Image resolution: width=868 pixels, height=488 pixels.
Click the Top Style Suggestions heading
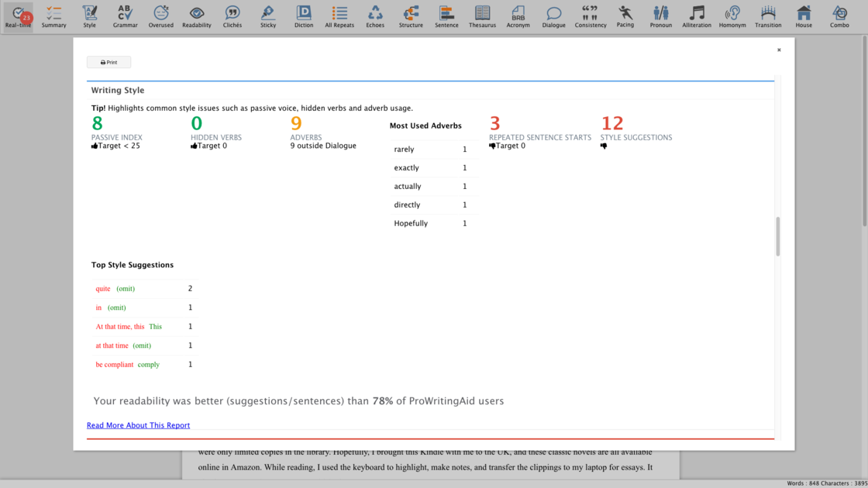click(133, 265)
